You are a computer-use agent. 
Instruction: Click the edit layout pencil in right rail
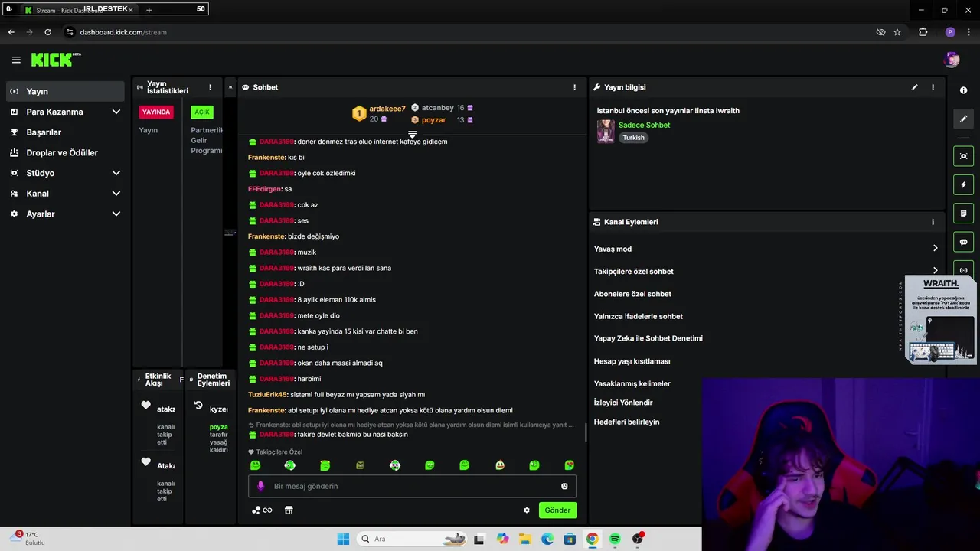click(963, 119)
